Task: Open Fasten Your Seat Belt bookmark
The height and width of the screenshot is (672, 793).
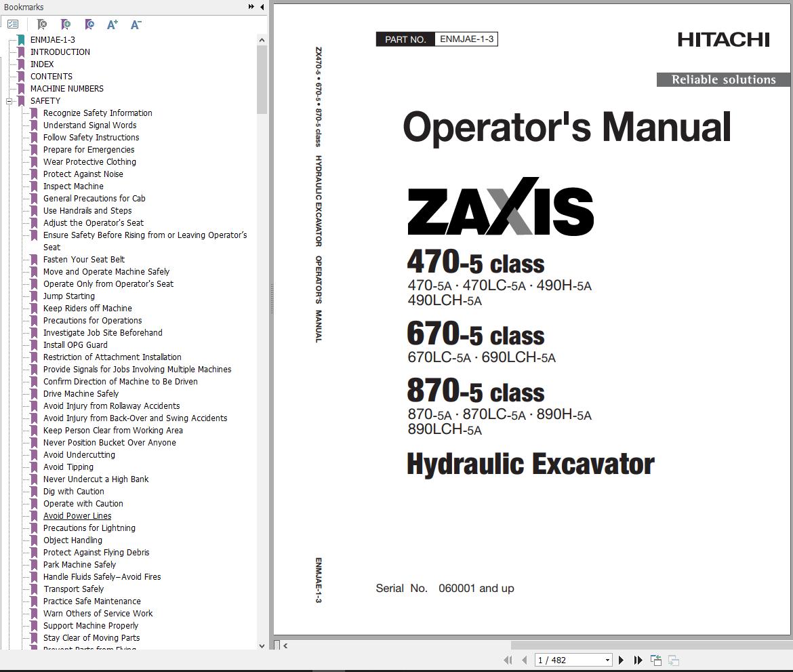Action: [x=84, y=260]
